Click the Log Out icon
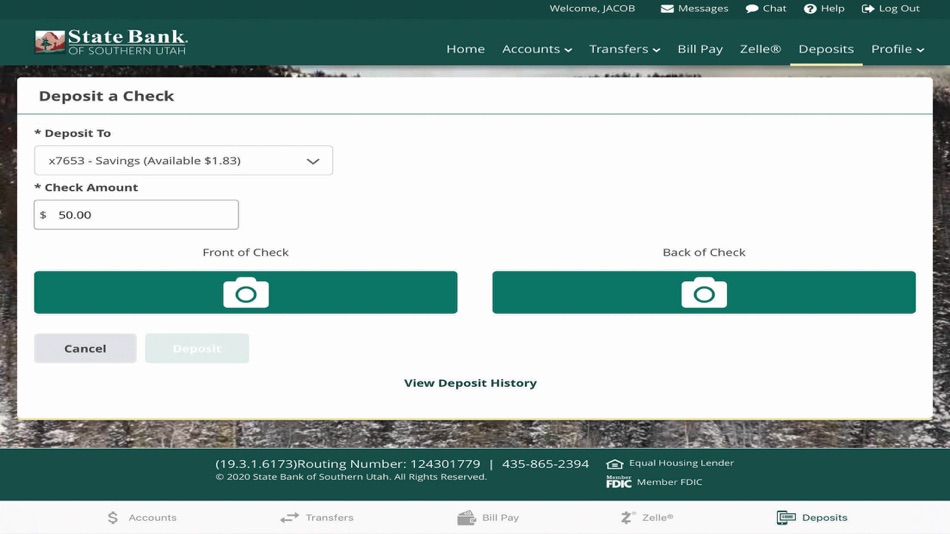 868,8
